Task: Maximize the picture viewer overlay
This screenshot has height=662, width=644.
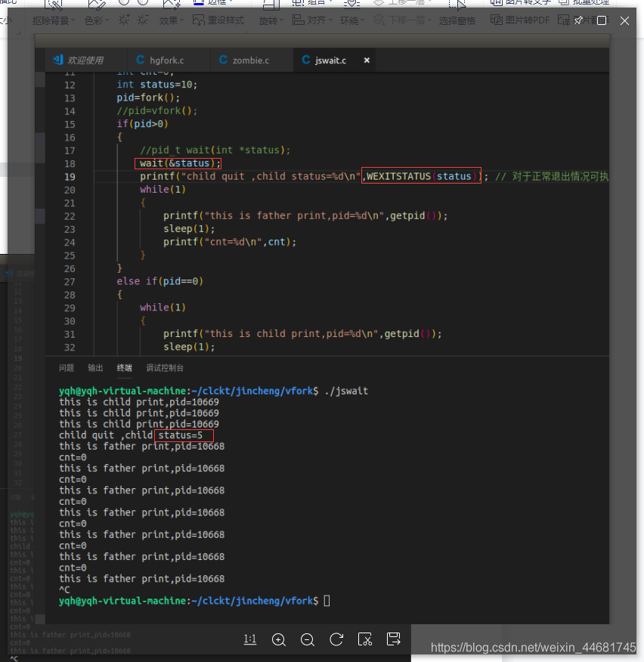Action: point(602,20)
